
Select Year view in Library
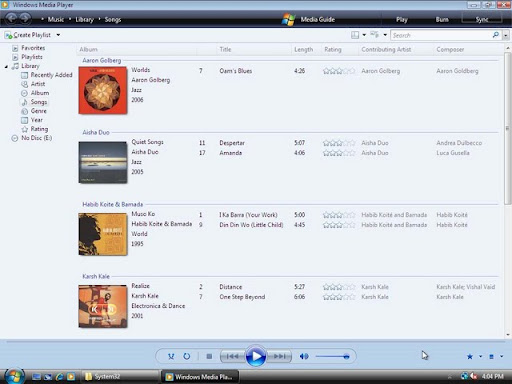[x=37, y=120]
